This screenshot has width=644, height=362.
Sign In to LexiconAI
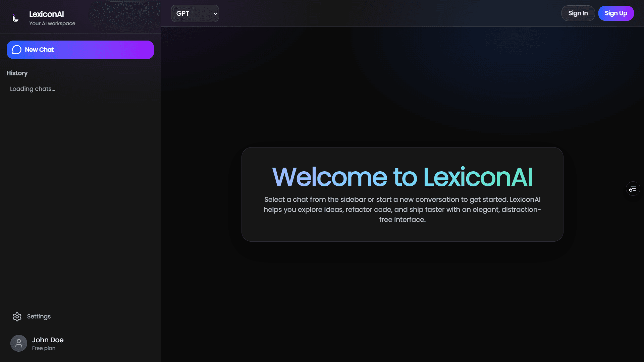[578, 13]
